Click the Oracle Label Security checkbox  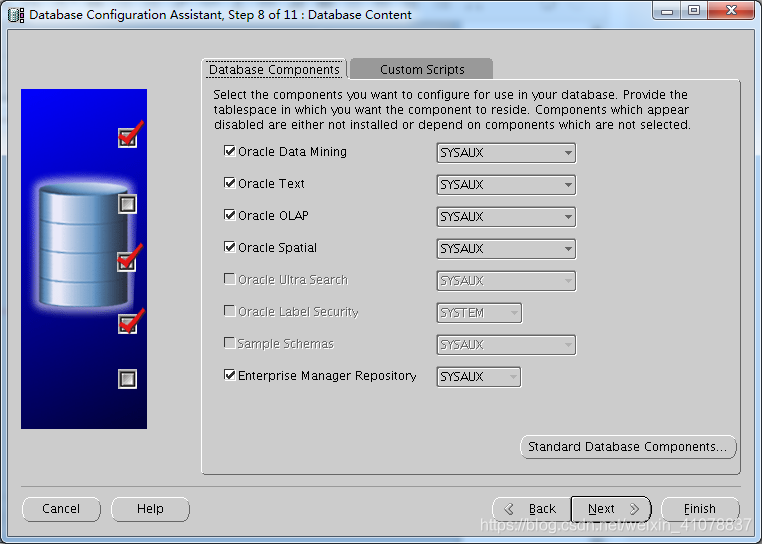(x=229, y=311)
